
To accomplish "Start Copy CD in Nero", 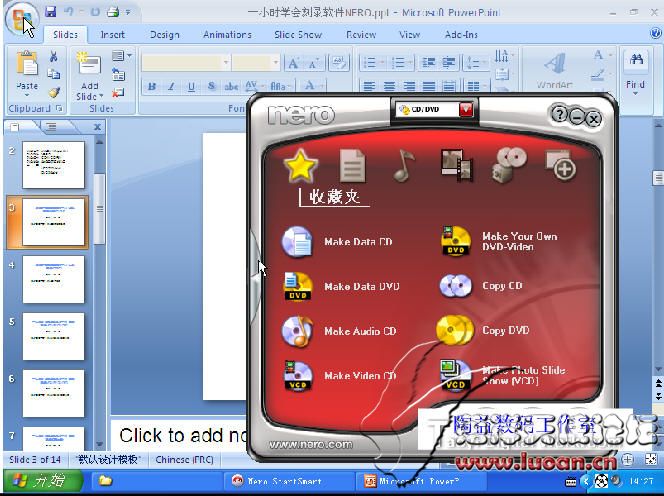I will pyautogui.click(x=481, y=286).
